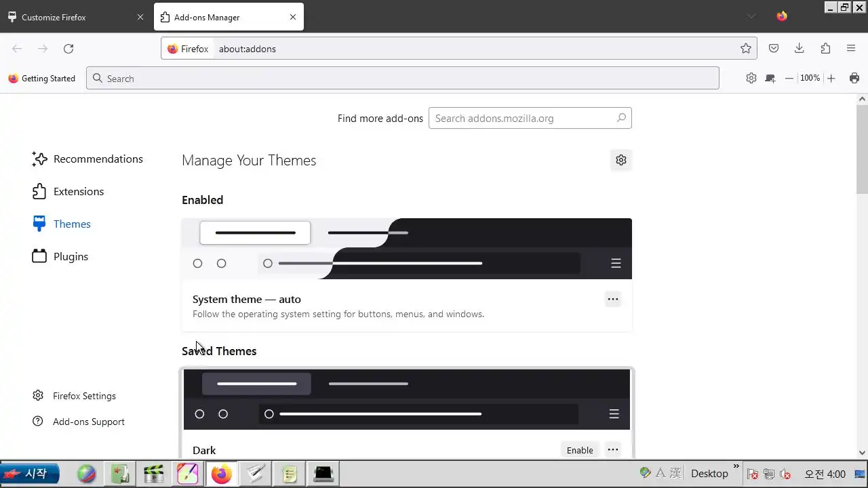The image size is (868, 488).
Task: Zoom out with the minus button
Action: pyautogui.click(x=789, y=78)
